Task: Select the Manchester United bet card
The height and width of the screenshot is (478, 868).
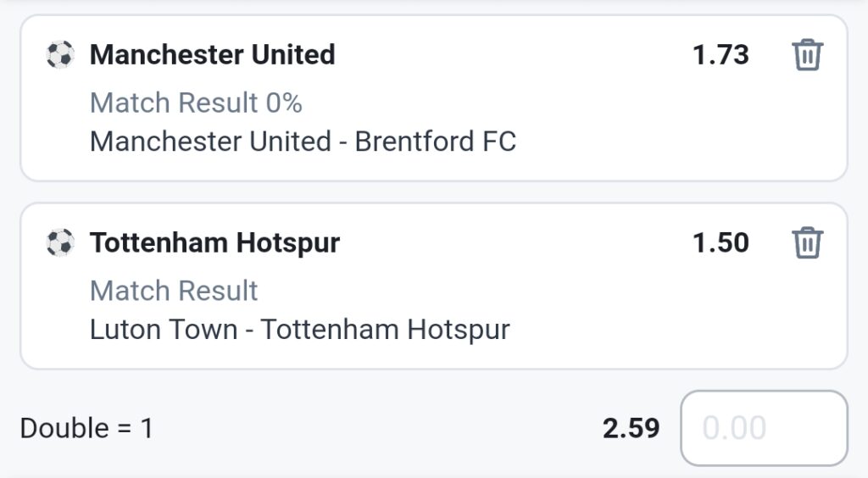Action: click(434, 98)
